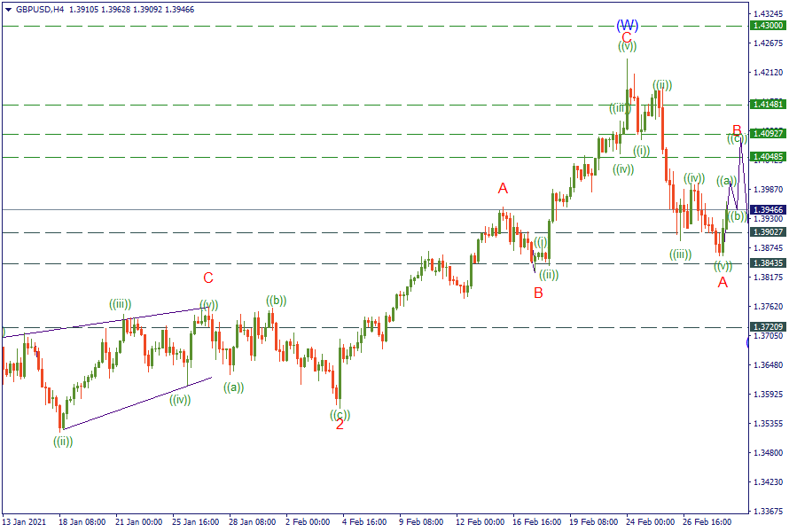Click the 1.40927 level tag on price axis
The image size is (789, 532).
(768, 134)
